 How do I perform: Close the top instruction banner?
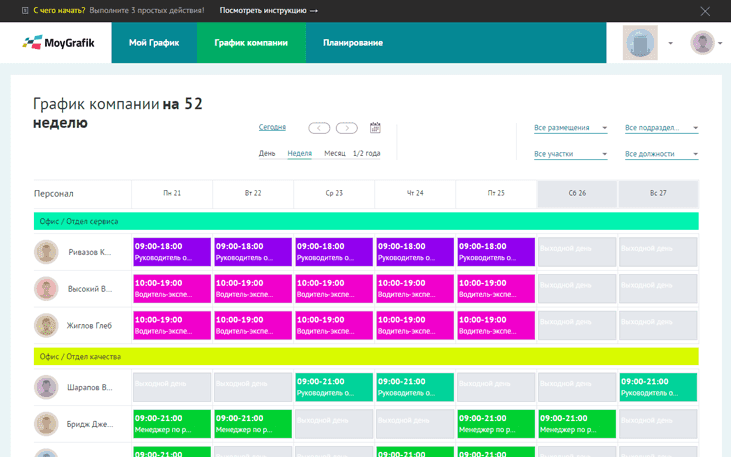coord(705,11)
